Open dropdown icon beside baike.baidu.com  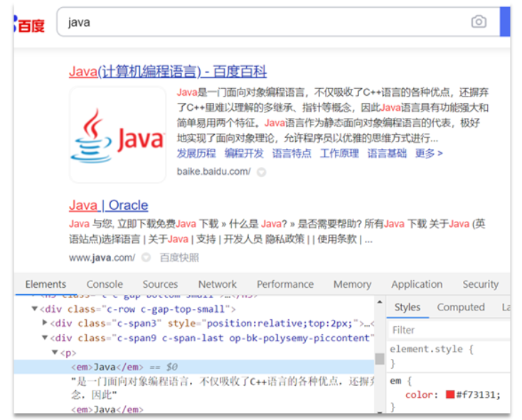[261, 172]
